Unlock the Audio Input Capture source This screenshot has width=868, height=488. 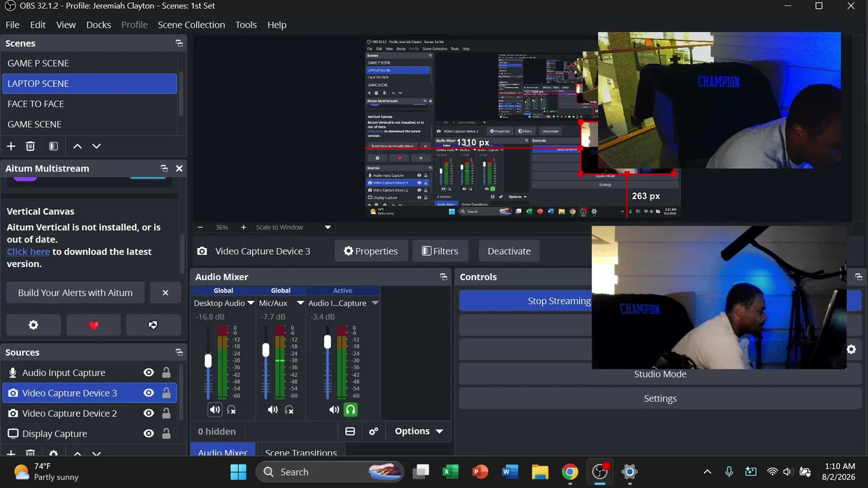tap(166, 373)
